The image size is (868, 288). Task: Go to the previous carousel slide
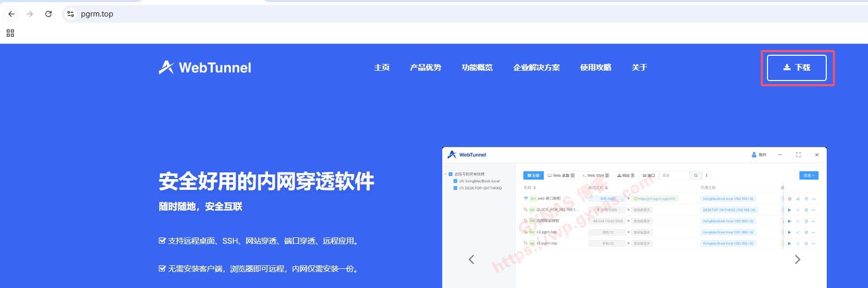(471, 259)
